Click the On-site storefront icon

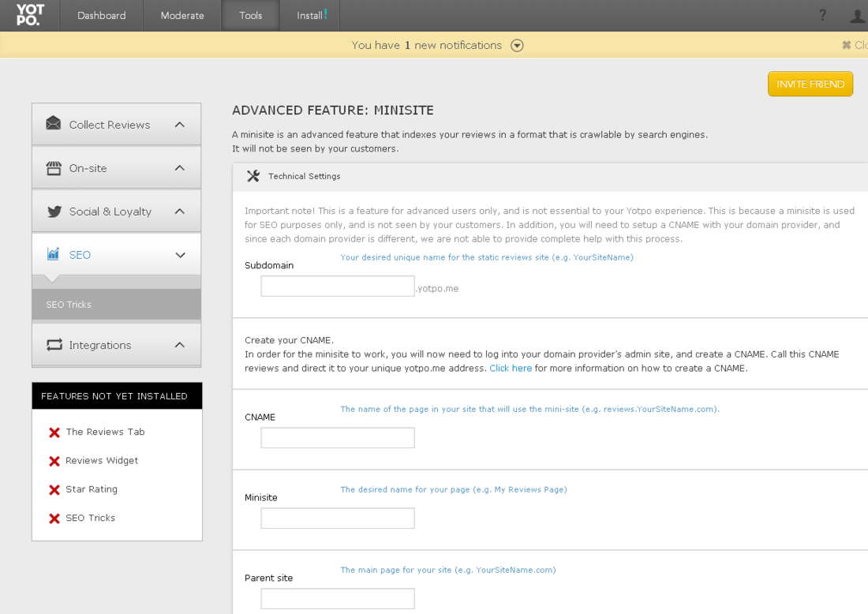[x=54, y=168]
